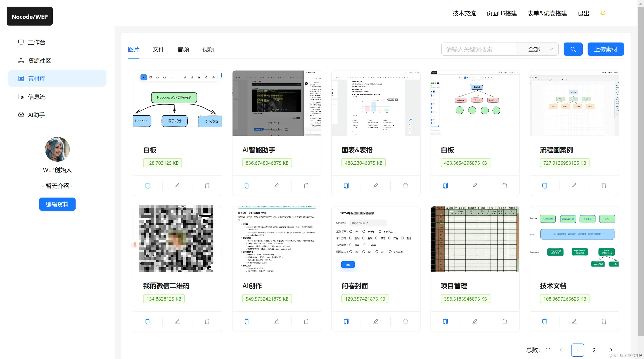This screenshot has height=359, width=644.
Task: Delete the 图表&表格 card
Action: tap(405, 185)
